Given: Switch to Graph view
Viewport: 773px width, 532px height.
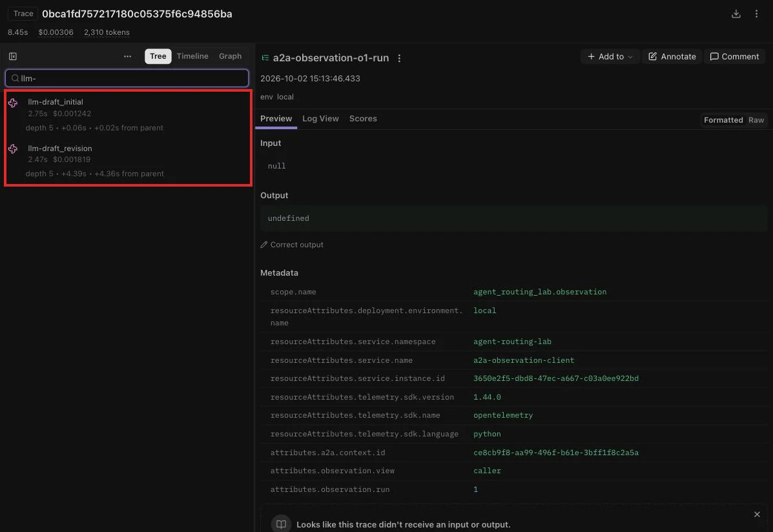Looking at the screenshot, I should click(x=231, y=56).
